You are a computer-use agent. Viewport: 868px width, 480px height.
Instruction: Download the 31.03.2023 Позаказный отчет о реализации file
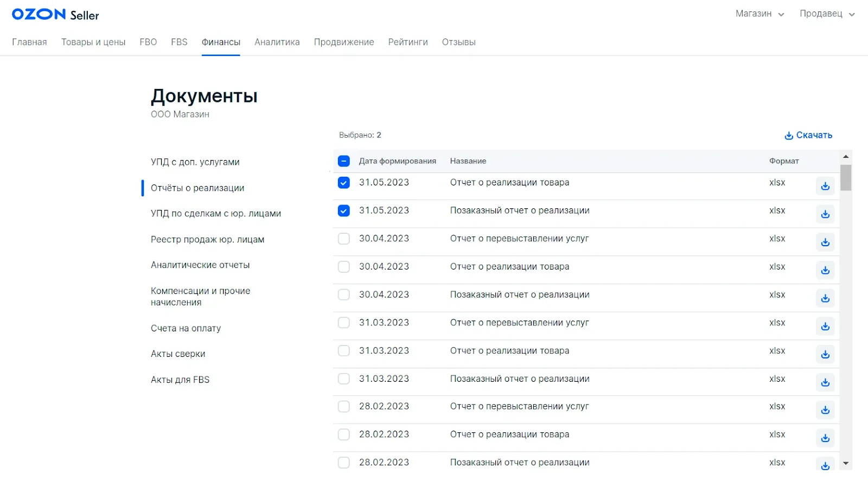825,382
